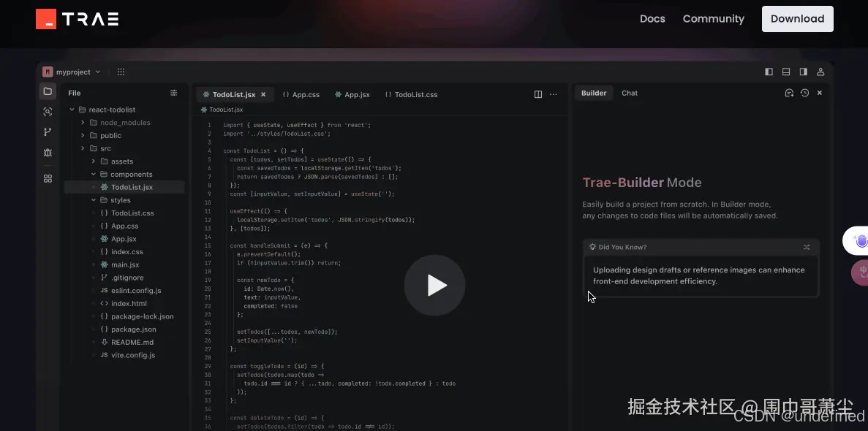This screenshot has height=431, width=868.
Task: Open the user account icon
Action: point(821,72)
